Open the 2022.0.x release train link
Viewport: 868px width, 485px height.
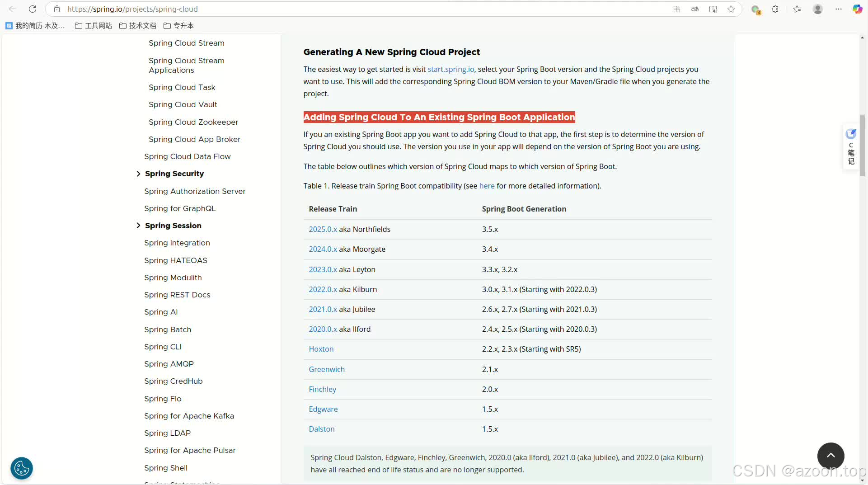click(x=323, y=289)
